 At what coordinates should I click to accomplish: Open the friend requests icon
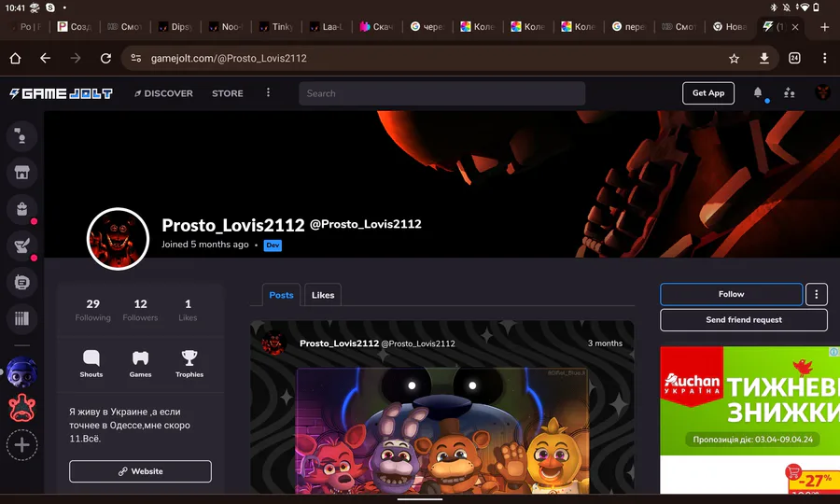tap(789, 92)
